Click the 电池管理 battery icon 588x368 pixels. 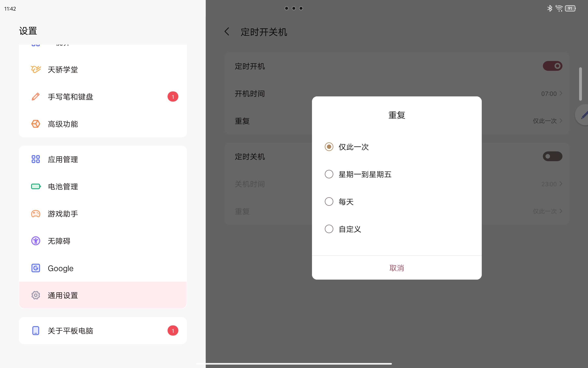click(x=36, y=186)
